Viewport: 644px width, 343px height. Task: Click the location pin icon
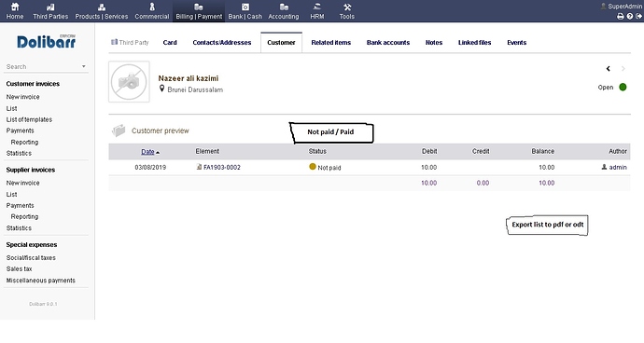161,89
